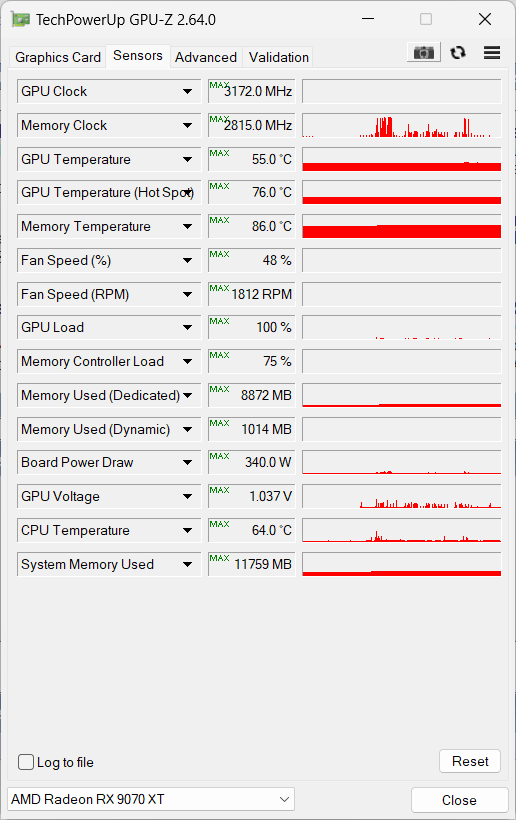The width and height of the screenshot is (516, 820).
Task: Switch to the Graphics Card tab
Action: pyautogui.click(x=58, y=57)
